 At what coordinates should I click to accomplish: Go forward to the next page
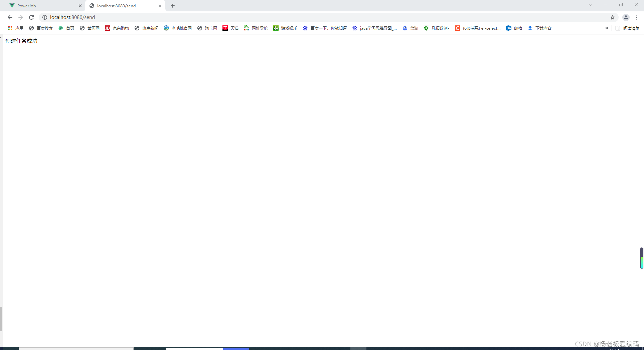21,17
